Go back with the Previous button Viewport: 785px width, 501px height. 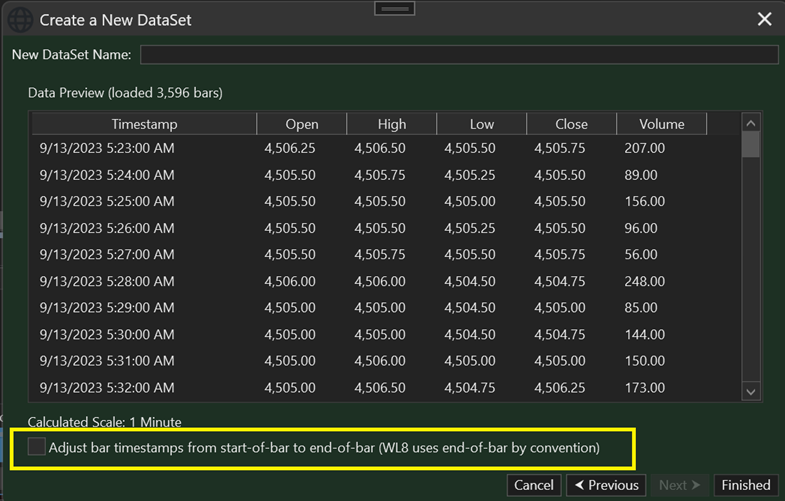point(605,485)
